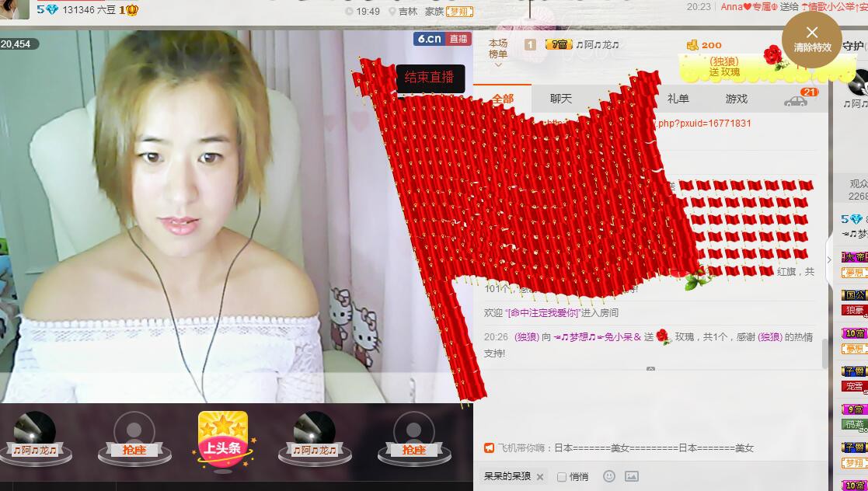The width and height of the screenshot is (868, 491).
Task: Open the pxuid=16771831 link in chat
Action: click(703, 124)
